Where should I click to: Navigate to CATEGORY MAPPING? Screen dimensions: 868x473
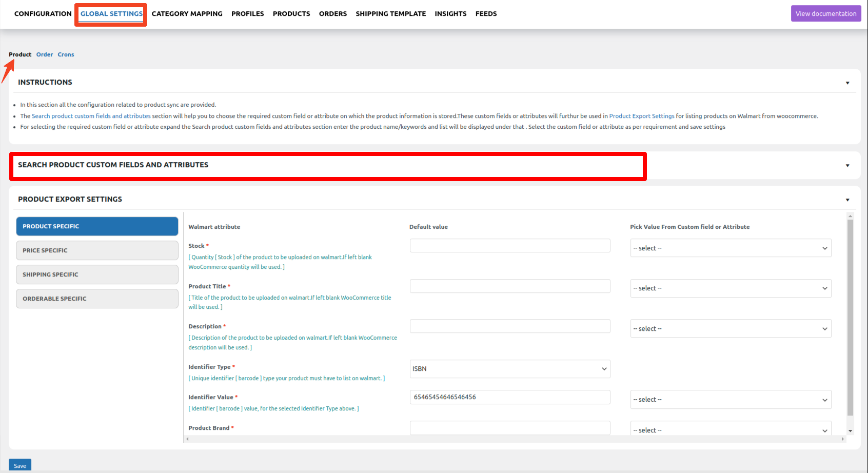coord(187,13)
